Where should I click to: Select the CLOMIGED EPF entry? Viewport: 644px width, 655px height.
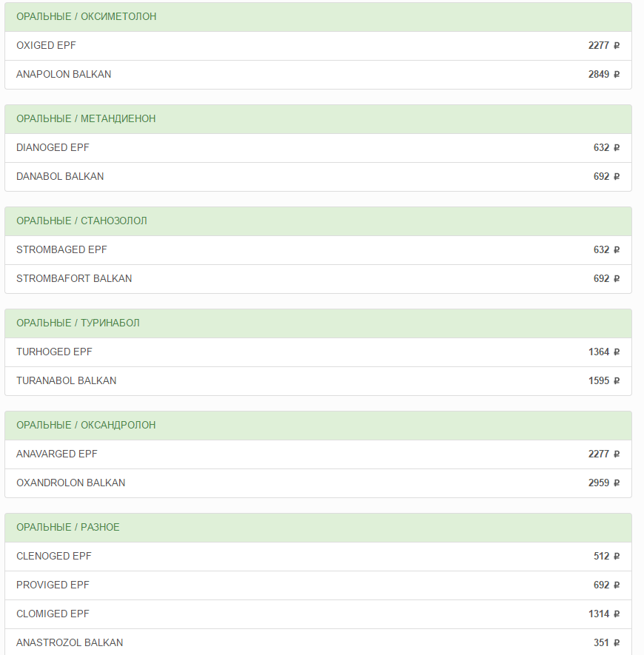tap(53, 614)
